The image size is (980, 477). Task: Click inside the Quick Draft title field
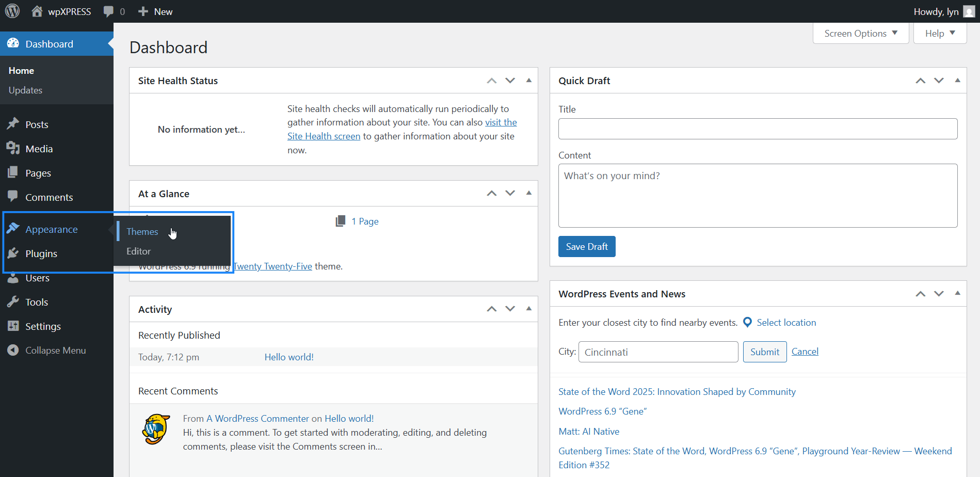click(x=758, y=129)
